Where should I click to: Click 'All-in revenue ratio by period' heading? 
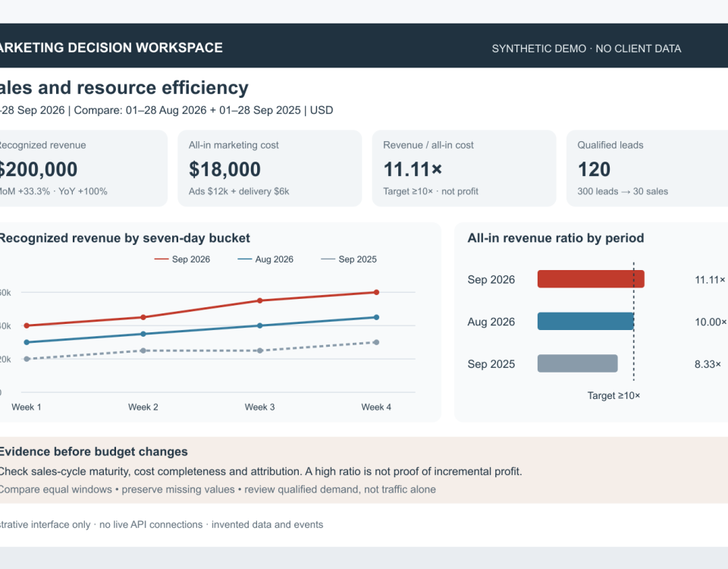[556, 238]
